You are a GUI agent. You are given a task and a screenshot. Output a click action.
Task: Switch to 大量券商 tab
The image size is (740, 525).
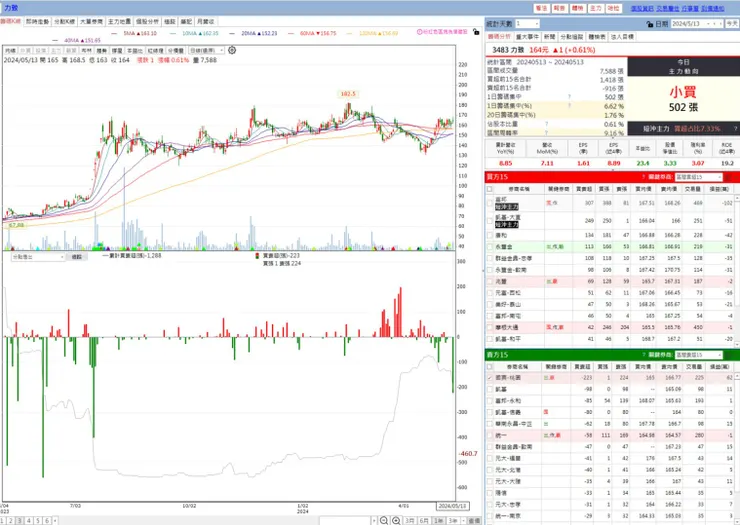(91, 22)
